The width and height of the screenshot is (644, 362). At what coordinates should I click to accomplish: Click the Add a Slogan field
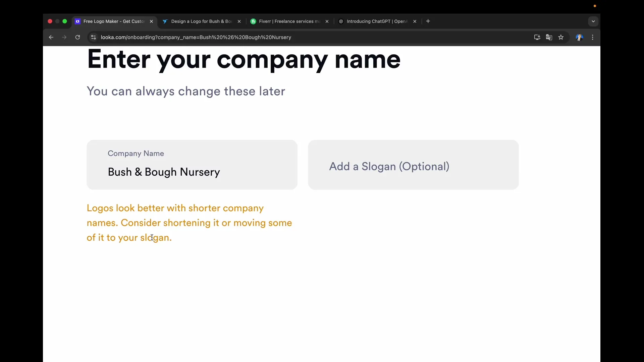[x=413, y=166]
